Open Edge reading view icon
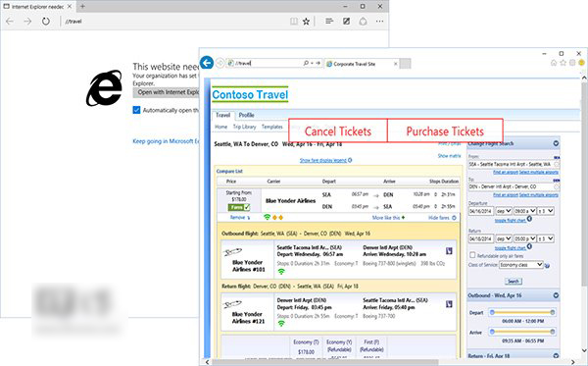The width and height of the screenshot is (588, 366). point(294,22)
